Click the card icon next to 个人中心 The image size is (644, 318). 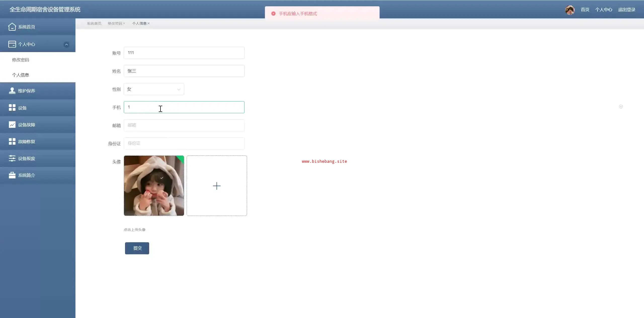[12, 44]
